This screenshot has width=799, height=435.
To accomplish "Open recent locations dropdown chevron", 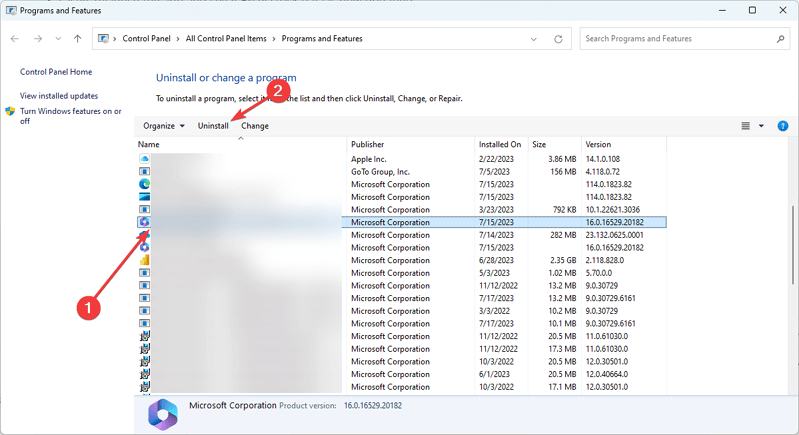I will (x=59, y=39).
